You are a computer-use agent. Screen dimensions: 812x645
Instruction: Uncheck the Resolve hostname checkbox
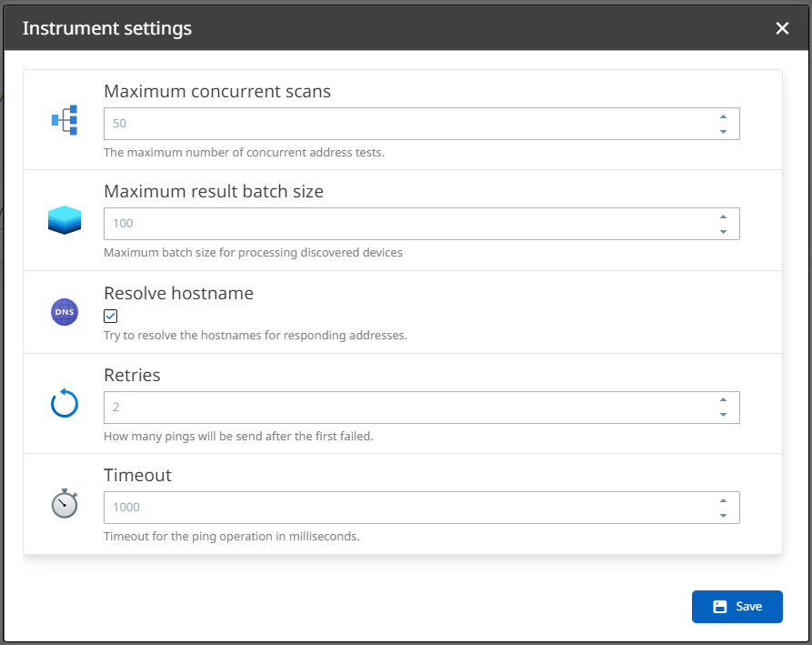pos(111,317)
